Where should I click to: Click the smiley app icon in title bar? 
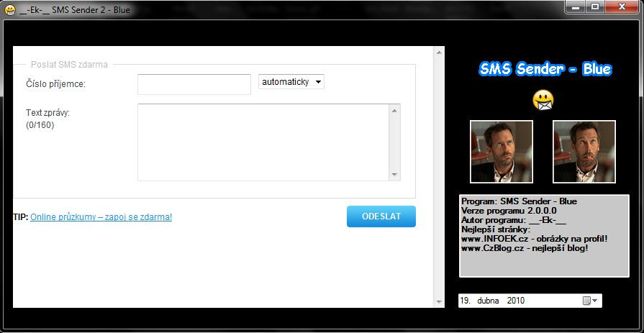[x=10, y=10]
